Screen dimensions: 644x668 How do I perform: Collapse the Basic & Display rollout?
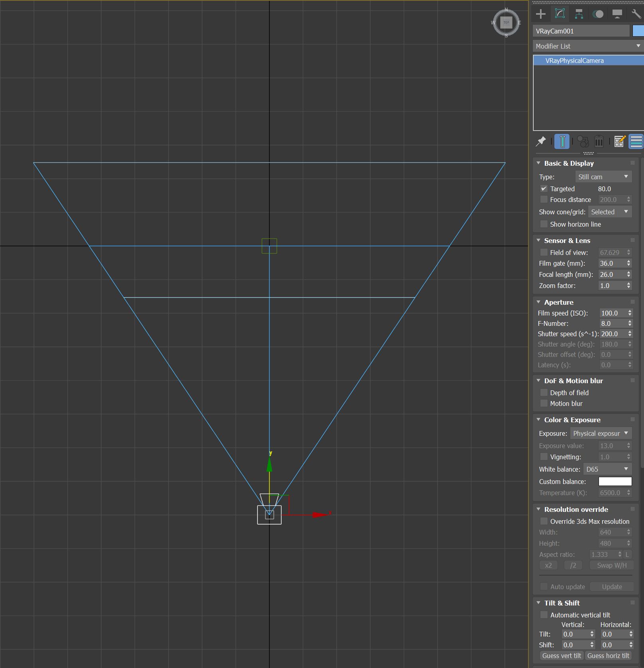[x=538, y=163]
